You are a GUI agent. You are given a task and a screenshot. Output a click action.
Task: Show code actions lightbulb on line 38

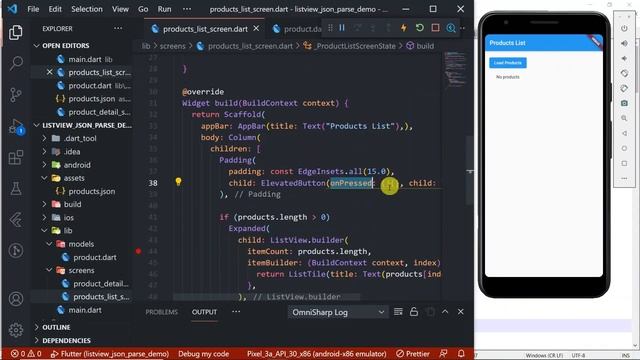[x=178, y=182]
